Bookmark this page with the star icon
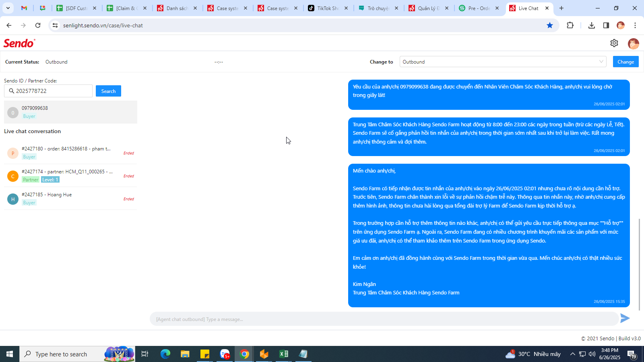The image size is (644, 362). click(550, 25)
